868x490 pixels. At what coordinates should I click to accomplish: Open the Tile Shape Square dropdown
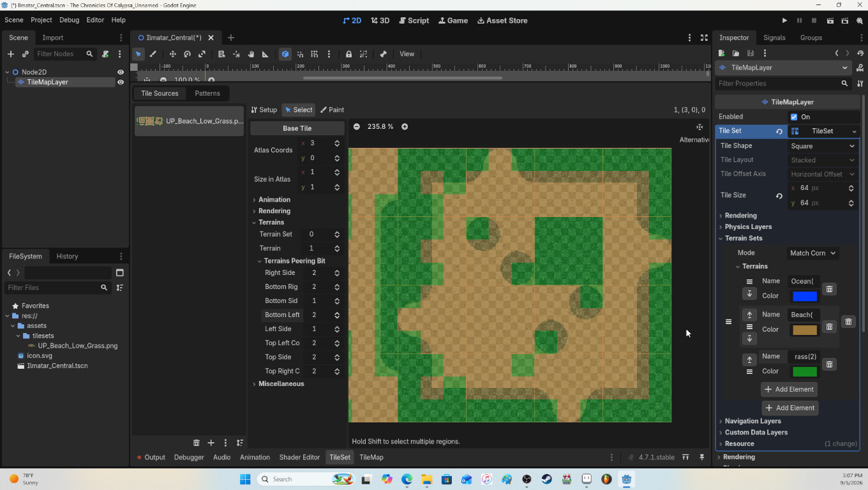pos(823,146)
